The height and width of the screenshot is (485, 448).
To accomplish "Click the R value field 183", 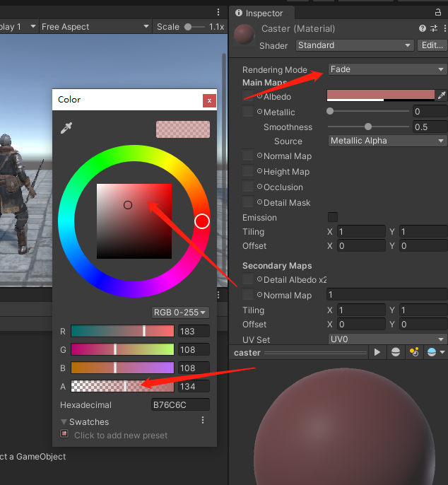I will [194, 332].
